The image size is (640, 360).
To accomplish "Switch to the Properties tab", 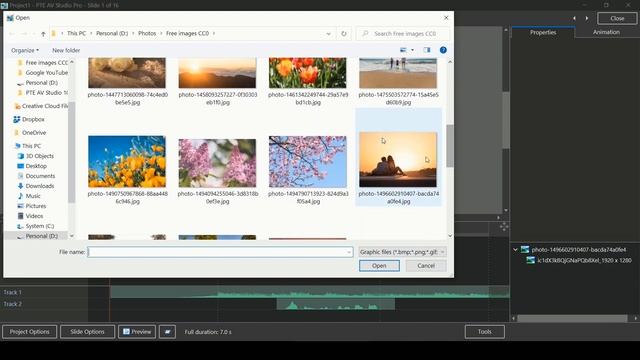I will point(543,32).
